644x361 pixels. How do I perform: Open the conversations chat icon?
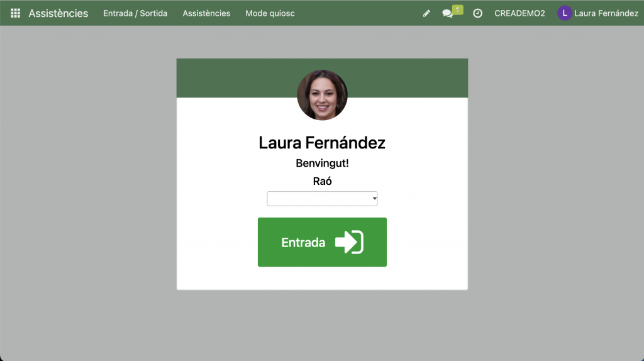pyautogui.click(x=447, y=13)
